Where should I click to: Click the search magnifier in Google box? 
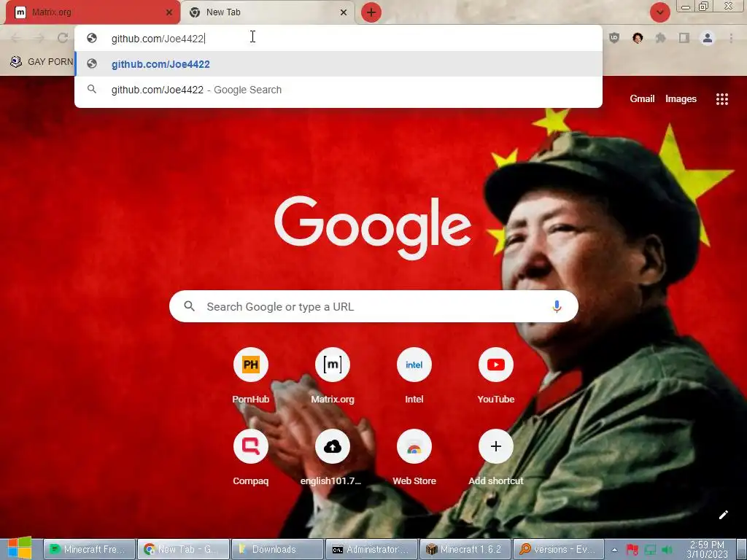coord(189,307)
